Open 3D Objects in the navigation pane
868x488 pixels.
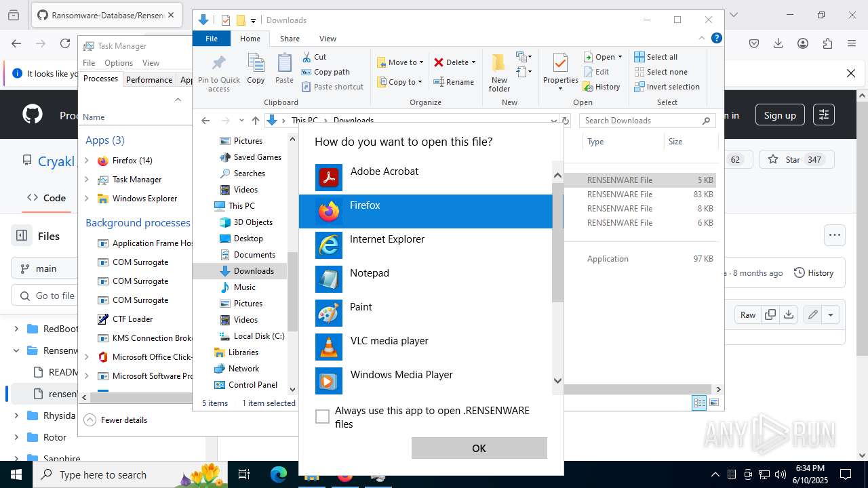252,222
